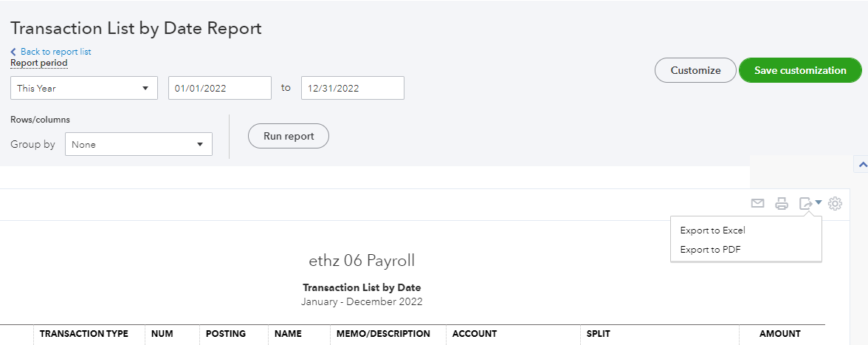Viewport: 868px width, 345px height.
Task: Open the Group by None dropdown
Action: click(x=139, y=144)
